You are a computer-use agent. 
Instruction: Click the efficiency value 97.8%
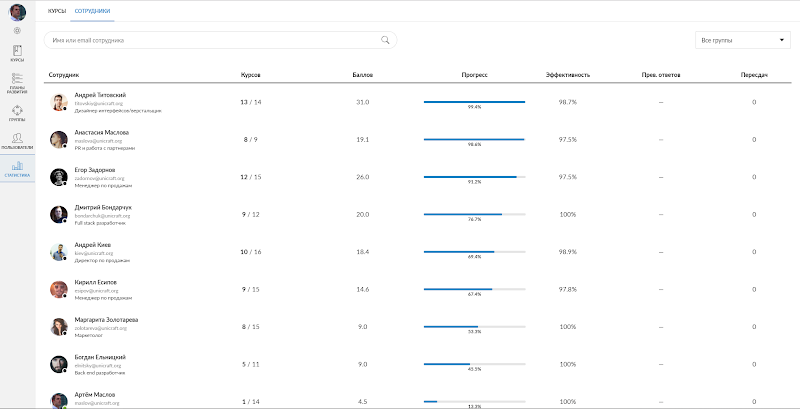click(x=568, y=289)
